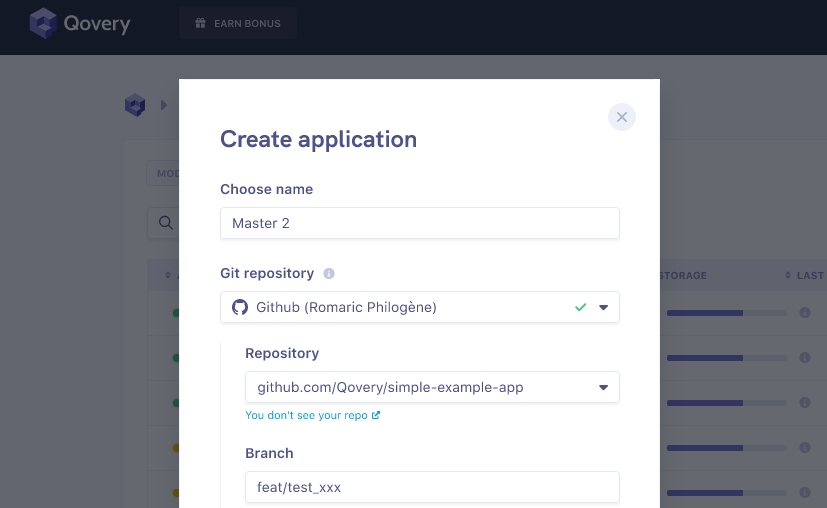Image resolution: width=827 pixels, height=508 pixels.
Task: Focus the Choose name field containing Master 2
Action: 419,223
